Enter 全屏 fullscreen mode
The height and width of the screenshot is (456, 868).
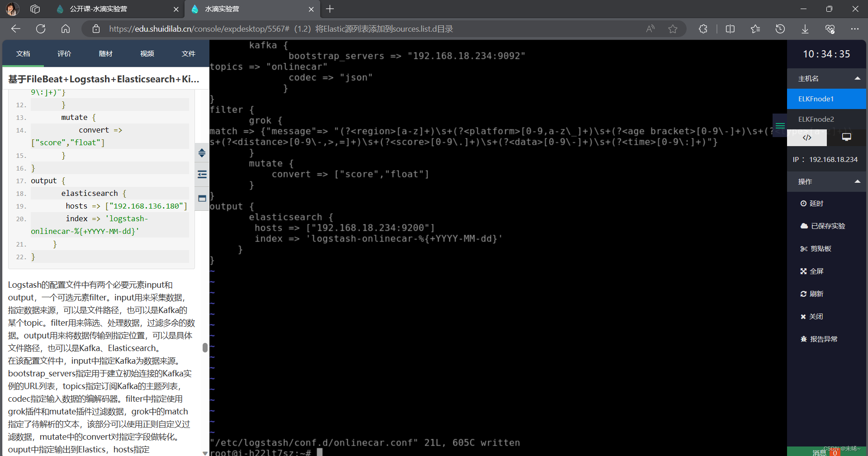tap(812, 271)
